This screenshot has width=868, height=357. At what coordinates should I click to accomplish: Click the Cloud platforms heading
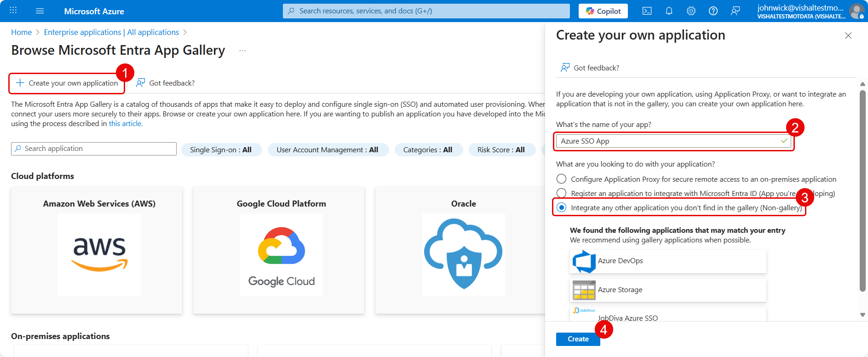42,176
